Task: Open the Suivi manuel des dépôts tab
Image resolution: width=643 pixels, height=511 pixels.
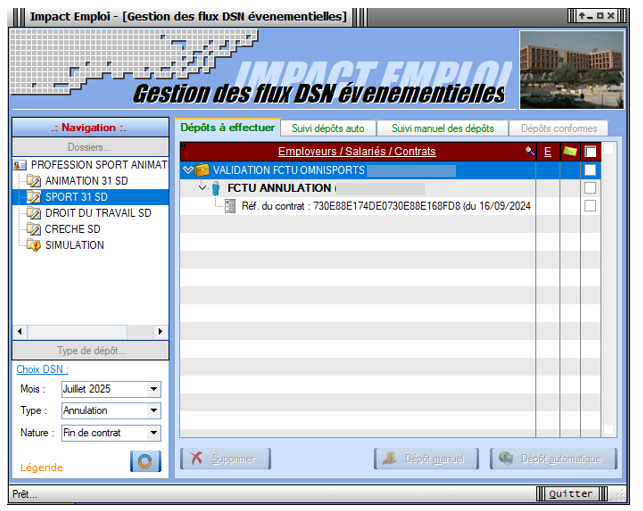Action: click(x=442, y=128)
